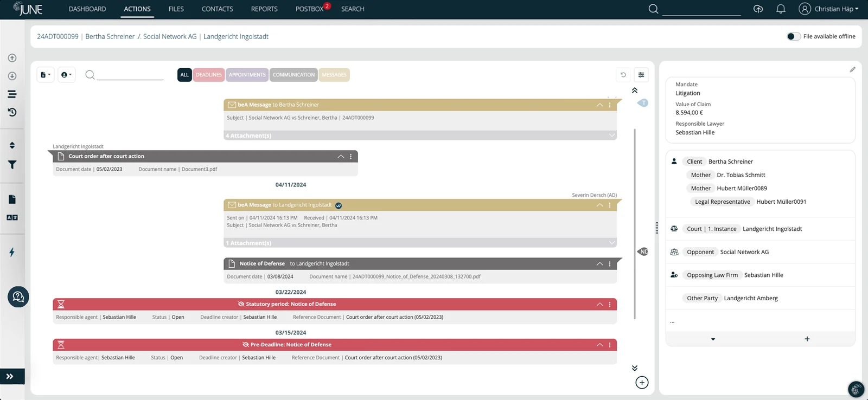Go to the CONTACTS tab
868x400 pixels.
pos(218,9)
